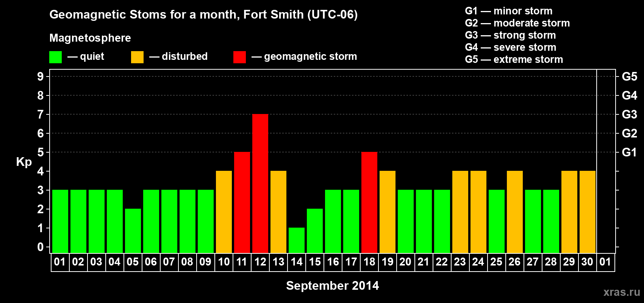Click the '— disturbed' legend text
The image size is (644, 303).
click(178, 56)
